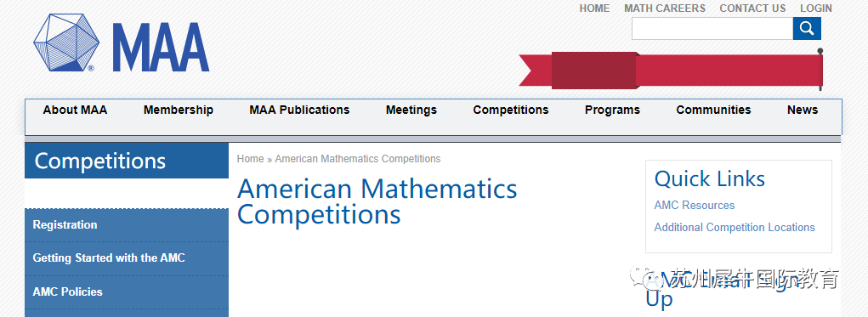Open the About MAA menu

75,110
